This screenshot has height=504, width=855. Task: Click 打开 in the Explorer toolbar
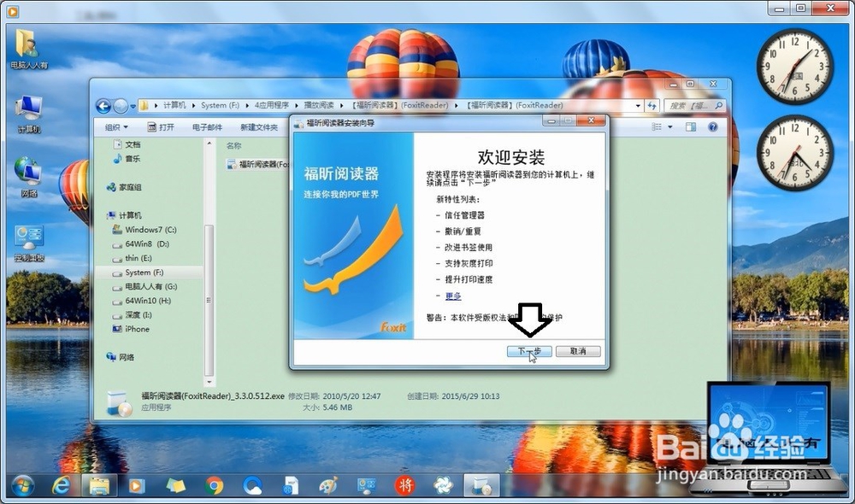click(161, 127)
